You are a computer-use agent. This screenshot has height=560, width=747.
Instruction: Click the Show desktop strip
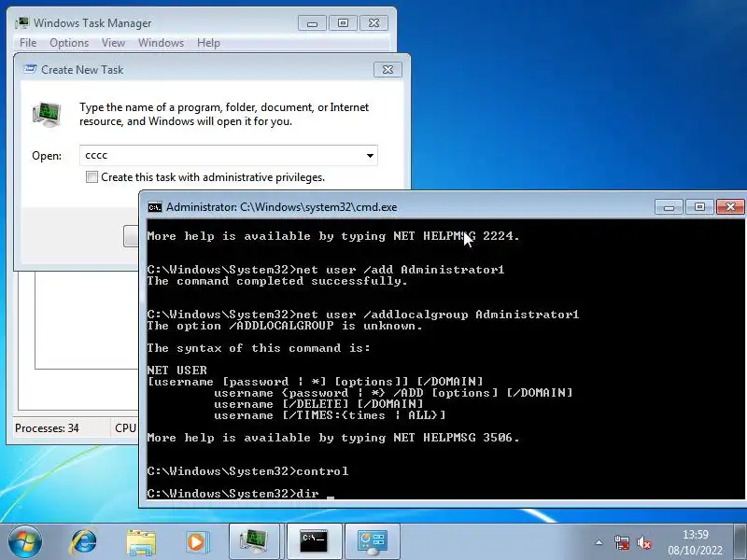click(740, 541)
